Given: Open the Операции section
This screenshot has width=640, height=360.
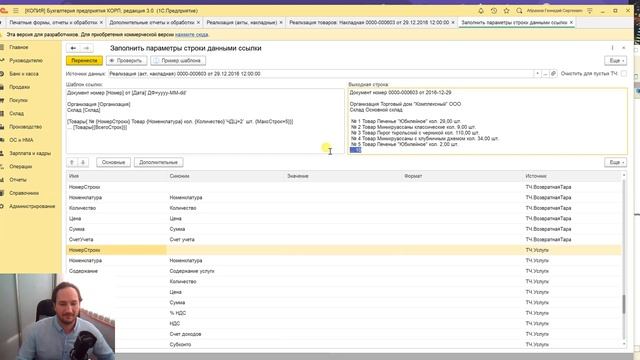Looking at the screenshot, I should 20,167.
